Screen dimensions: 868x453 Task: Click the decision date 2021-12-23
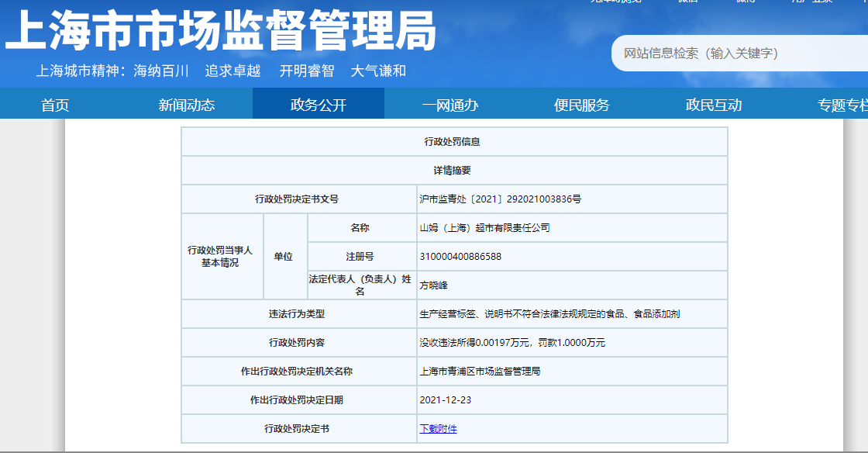[x=445, y=399]
